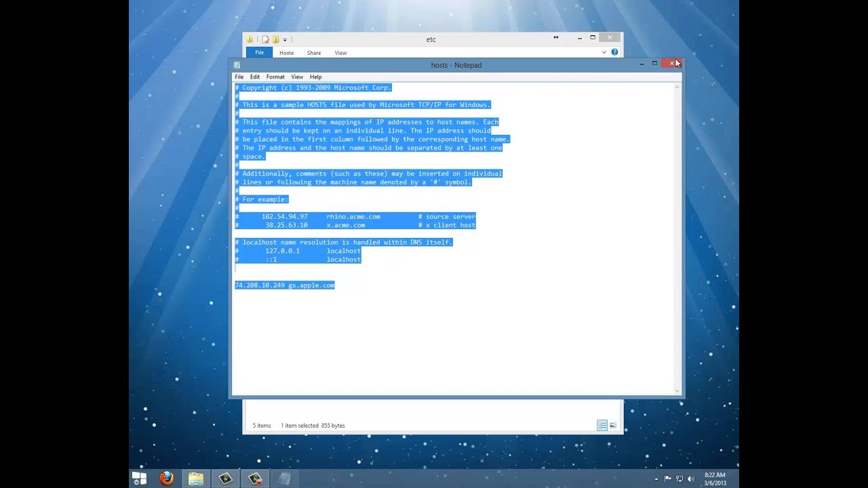The height and width of the screenshot is (488, 868).
Task: Close the etc Explorer window
Action: click(x=610, y=37)
